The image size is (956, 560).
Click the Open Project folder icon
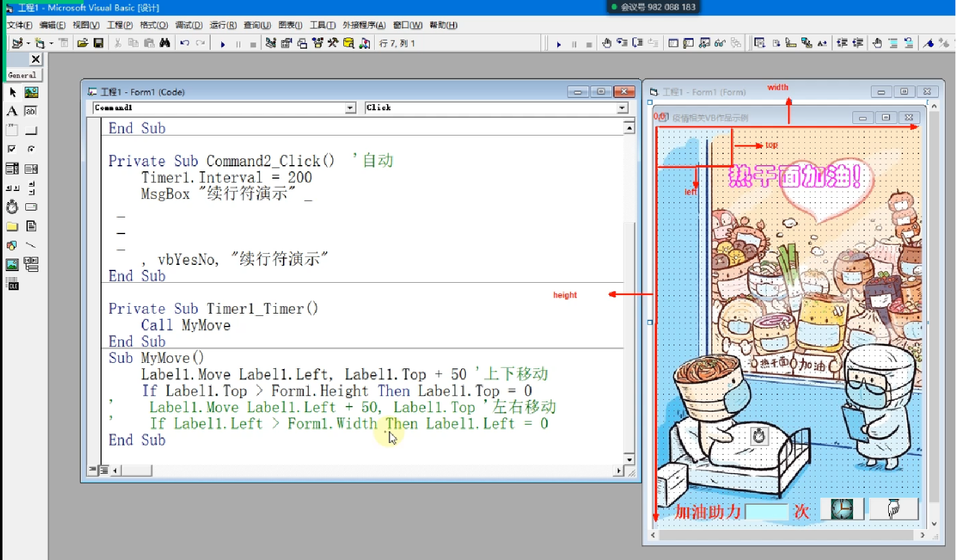point(83,43)
